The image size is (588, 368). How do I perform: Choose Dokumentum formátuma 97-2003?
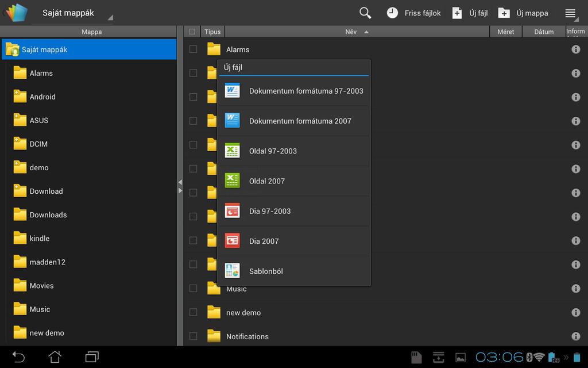pyautogui.click(x=294, y=91)
